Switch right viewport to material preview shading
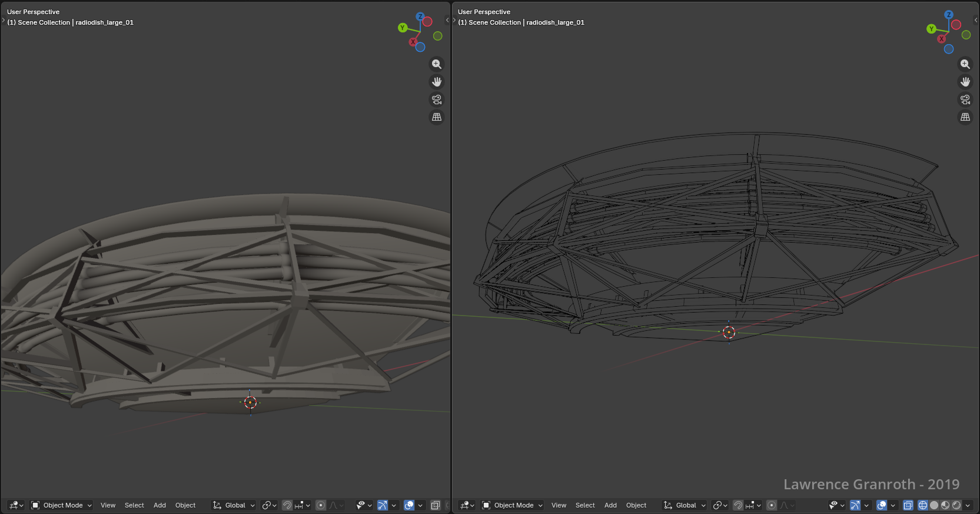This screenshot has width=980, height=514. [x=945, y=505]
